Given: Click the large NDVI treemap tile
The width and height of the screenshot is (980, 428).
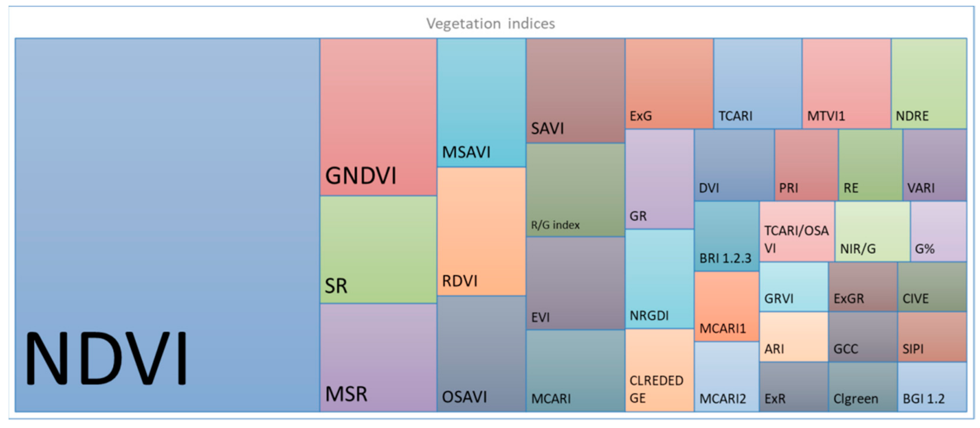Looking at the screenshot, I should (x=167, y=225).
